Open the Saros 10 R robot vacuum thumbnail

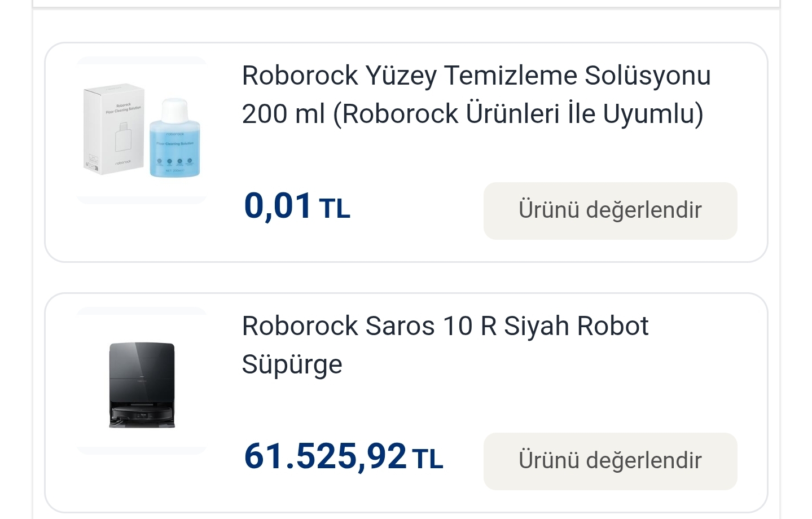tap(142, 381)
